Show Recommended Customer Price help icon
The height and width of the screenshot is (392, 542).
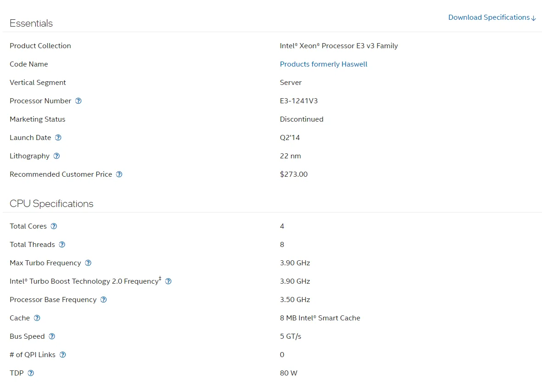click(x=119, y=174)
